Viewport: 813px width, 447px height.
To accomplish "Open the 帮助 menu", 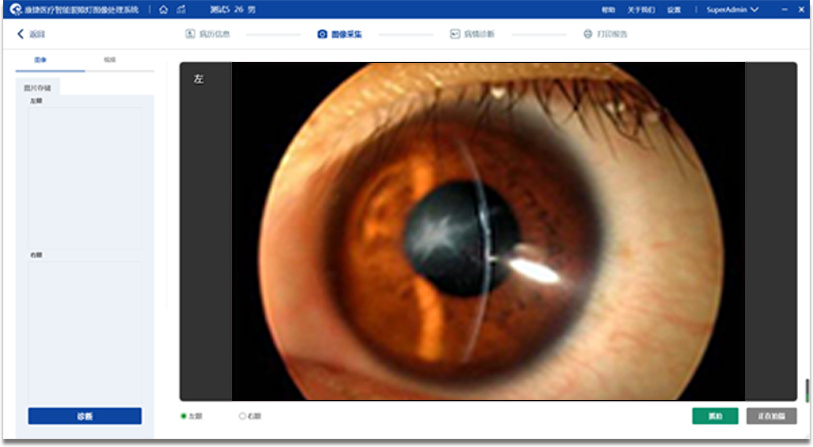I will [608, 9].
